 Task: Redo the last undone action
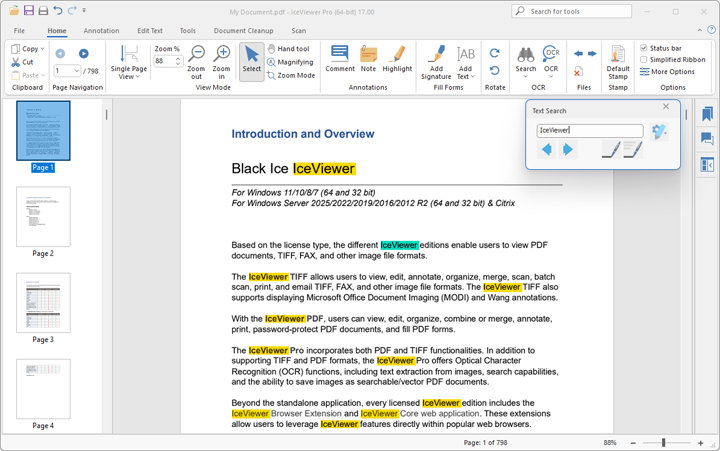tap(72, 10)
